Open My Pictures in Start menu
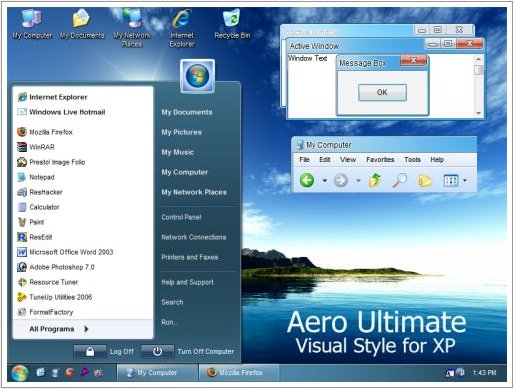The height and width of the screenshot is (389, 514). 182,132
